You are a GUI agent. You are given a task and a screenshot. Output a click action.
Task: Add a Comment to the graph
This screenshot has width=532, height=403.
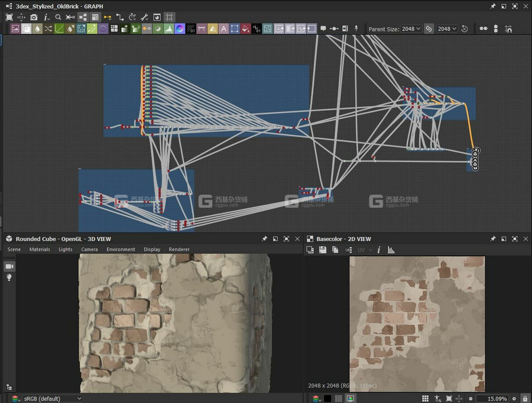click(323, 28)
